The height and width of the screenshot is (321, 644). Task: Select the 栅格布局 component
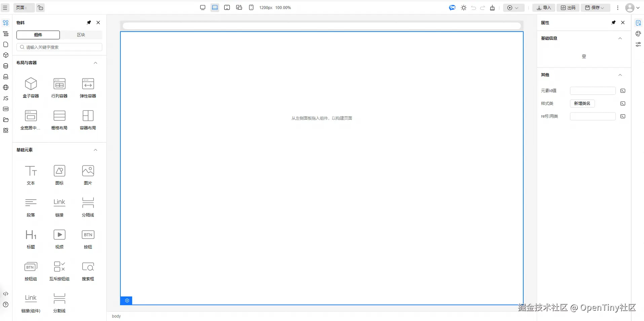click(x=60, y=119)
